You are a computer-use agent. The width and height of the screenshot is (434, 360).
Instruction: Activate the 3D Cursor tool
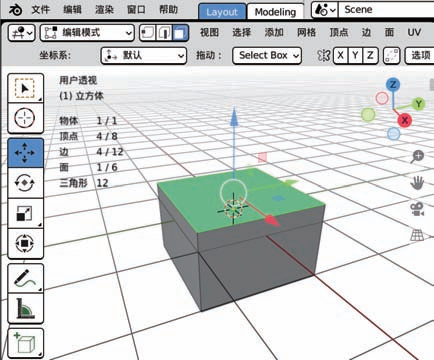[x=25, y=118]
